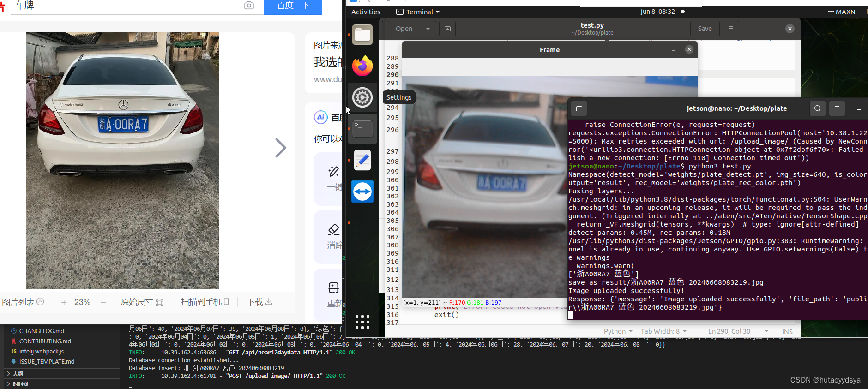Click the exit() code line in gedit

point(446,315)
